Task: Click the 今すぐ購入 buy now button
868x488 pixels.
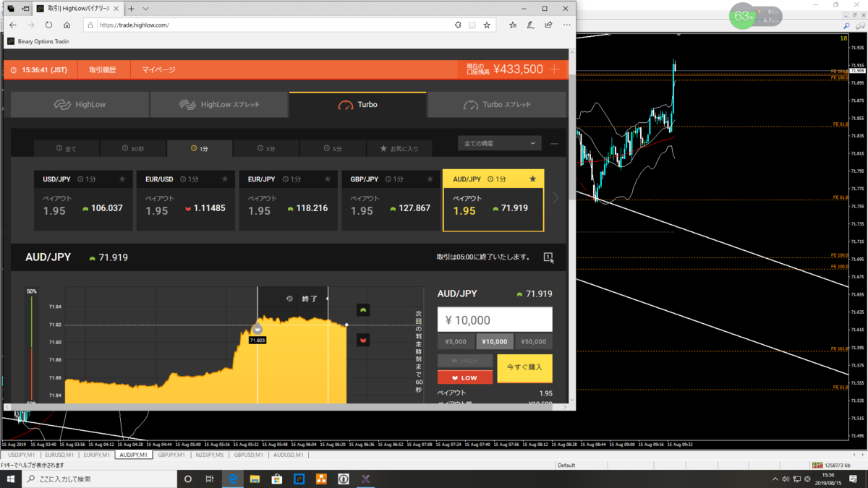Action: (525, 367)
